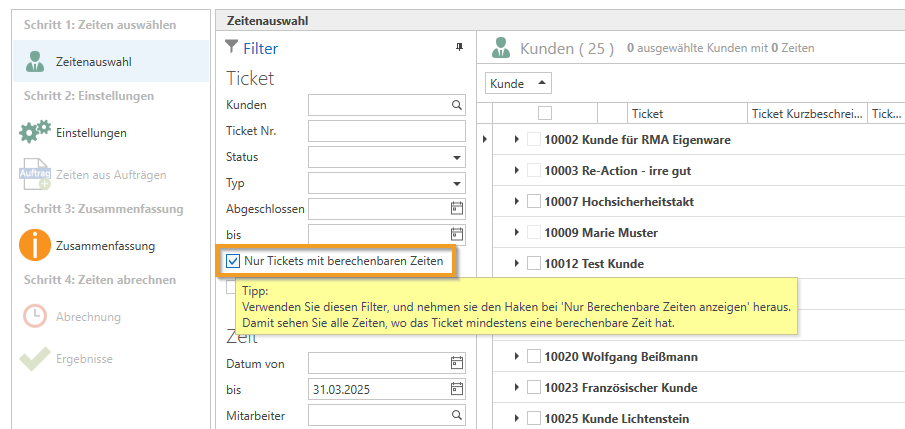Click search icon in Mitarbeiter field
Image resolution: width=905 pixels, height=429 pixels.
coord(456,415)
